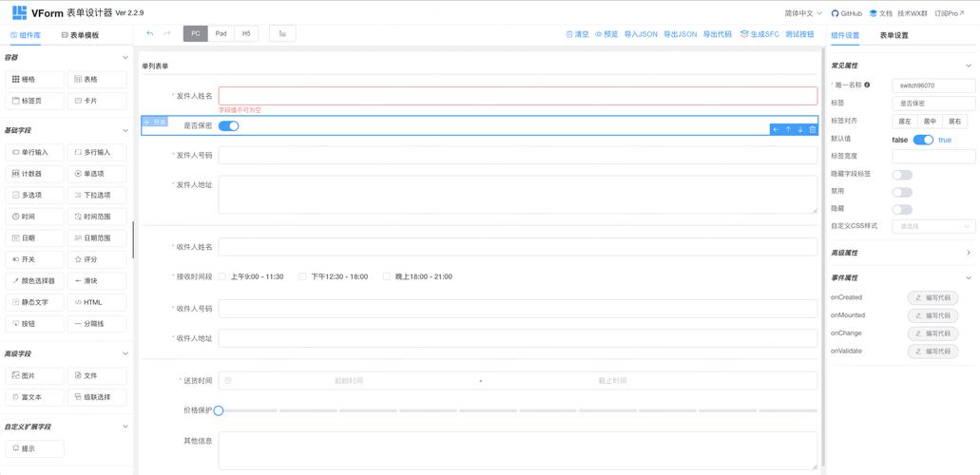Screen dimensions: 980x475
Task: Add a 按钮 button component
Action: coord(34,324)
